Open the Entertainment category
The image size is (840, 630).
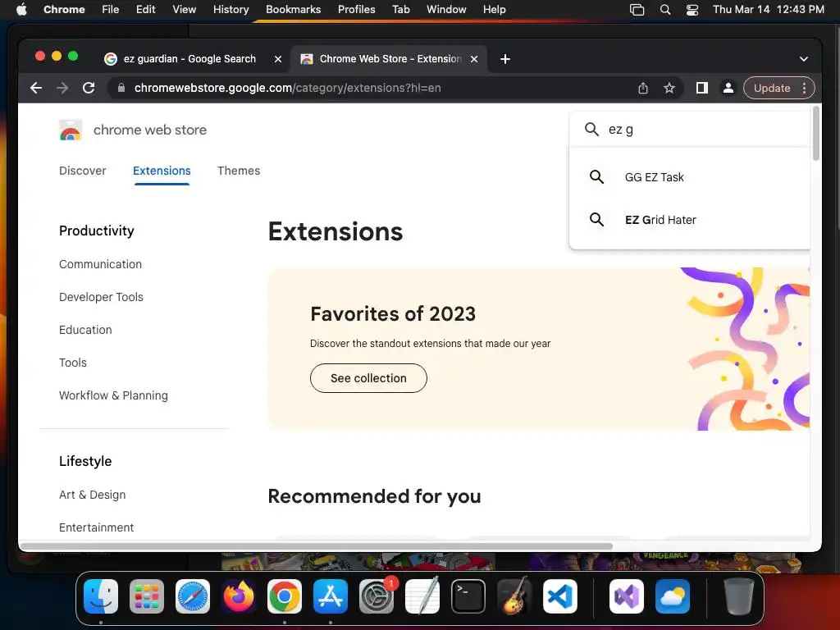click(97, 527)
